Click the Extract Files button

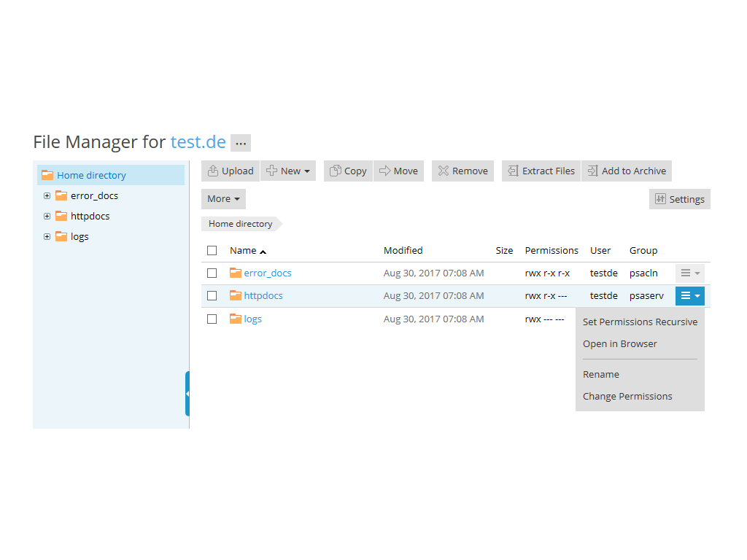541,171
